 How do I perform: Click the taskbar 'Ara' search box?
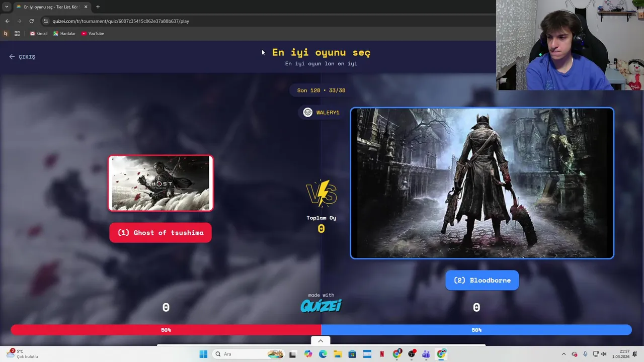(249, 354)
